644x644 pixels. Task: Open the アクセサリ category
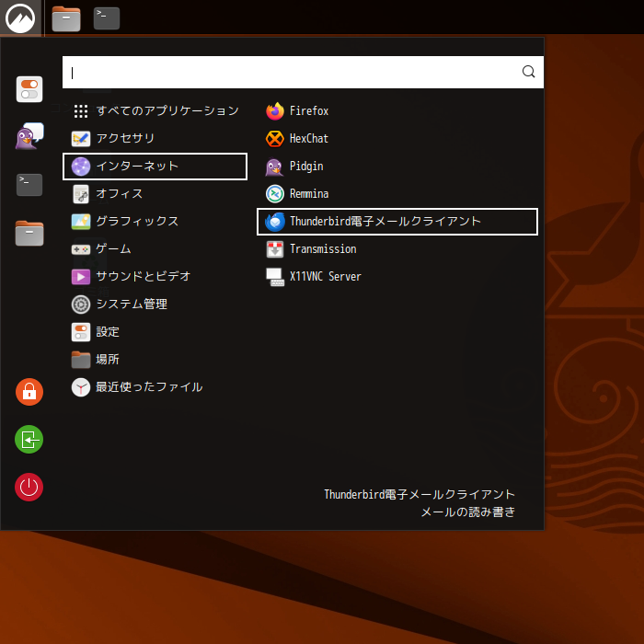(x=155, y=138)
